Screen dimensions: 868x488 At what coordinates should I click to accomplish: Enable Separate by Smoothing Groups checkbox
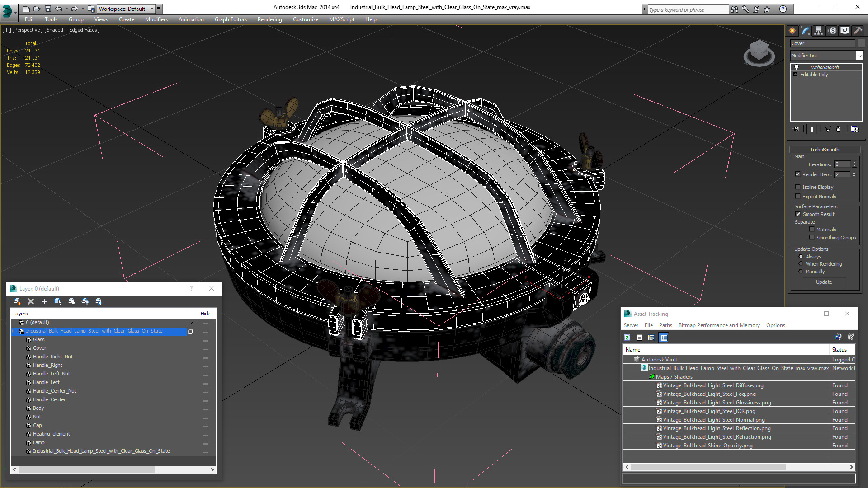pos(812,238)
